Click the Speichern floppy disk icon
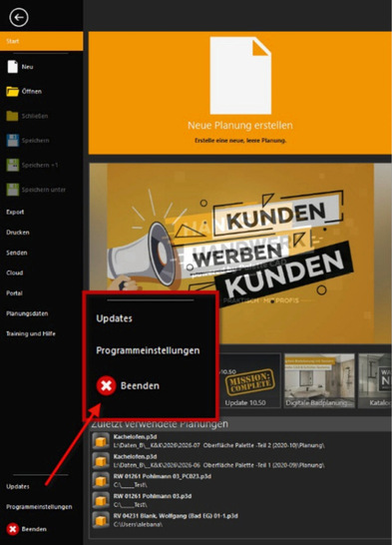392x545 pixels. [x=13, y=141]
